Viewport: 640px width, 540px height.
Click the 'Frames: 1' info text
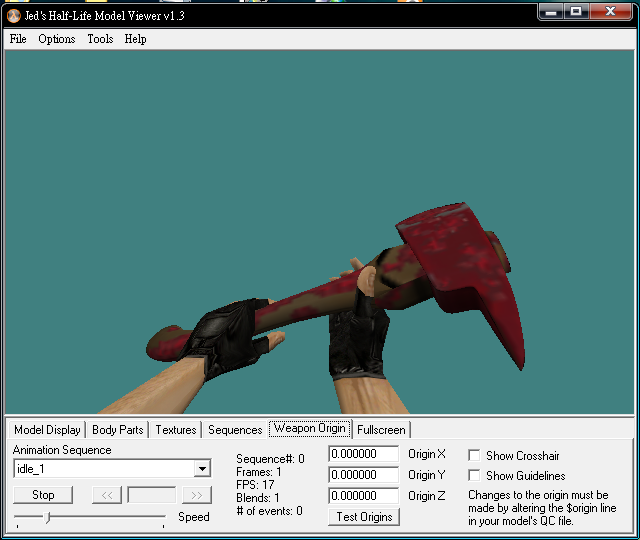(259, 472)
